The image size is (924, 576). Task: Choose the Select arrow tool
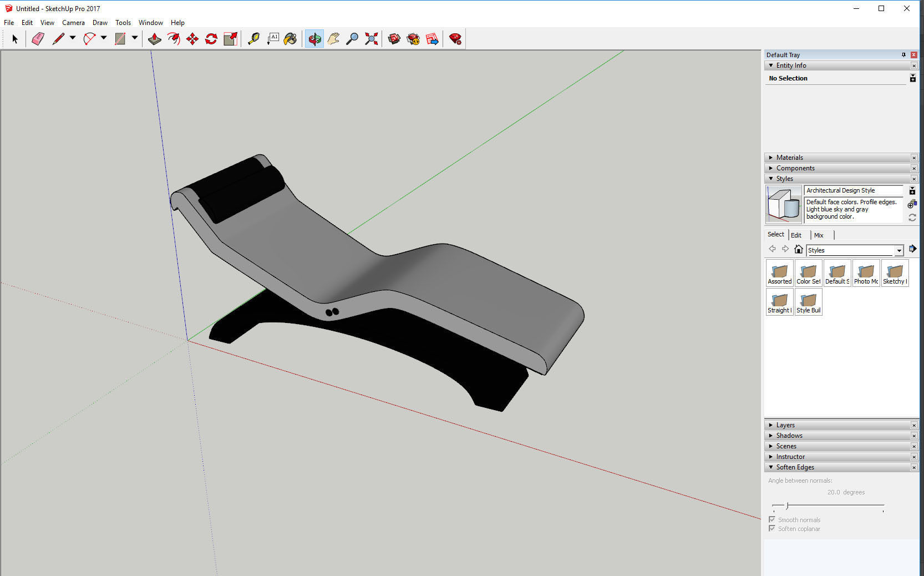tap(15, 39)
